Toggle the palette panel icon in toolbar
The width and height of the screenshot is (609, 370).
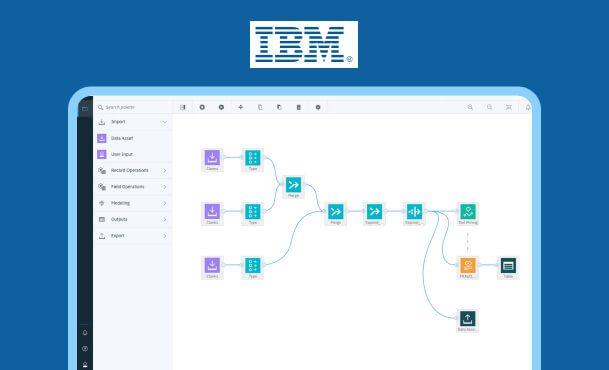[x=183, y=107]
